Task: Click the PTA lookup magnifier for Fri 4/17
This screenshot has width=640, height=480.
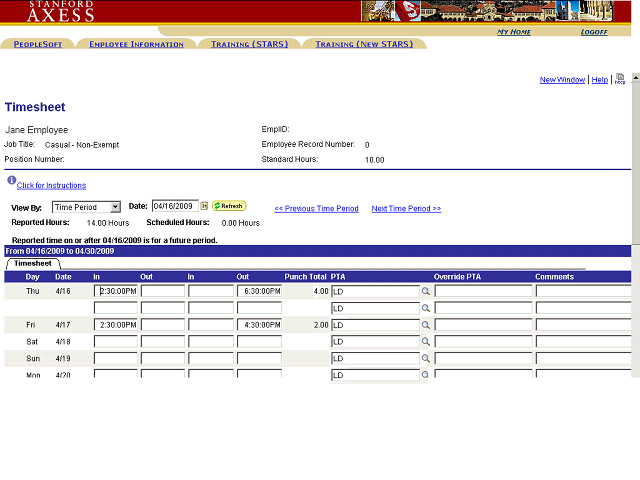Action: 425,325
